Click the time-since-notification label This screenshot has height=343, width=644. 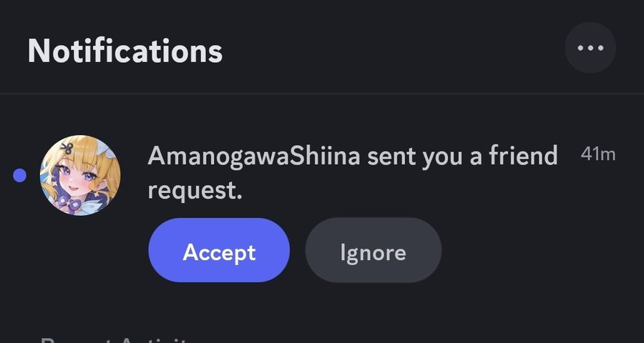click(598, 154)
